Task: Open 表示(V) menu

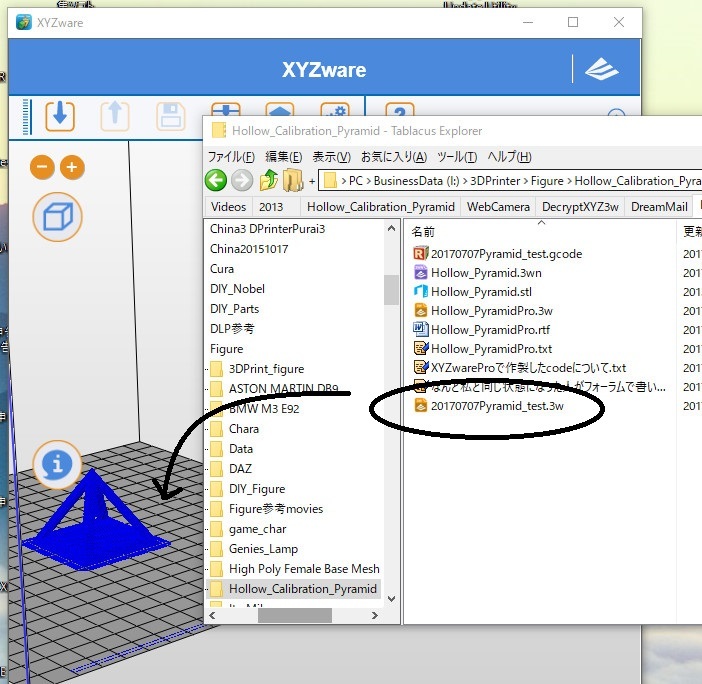Action: [332, 157]
